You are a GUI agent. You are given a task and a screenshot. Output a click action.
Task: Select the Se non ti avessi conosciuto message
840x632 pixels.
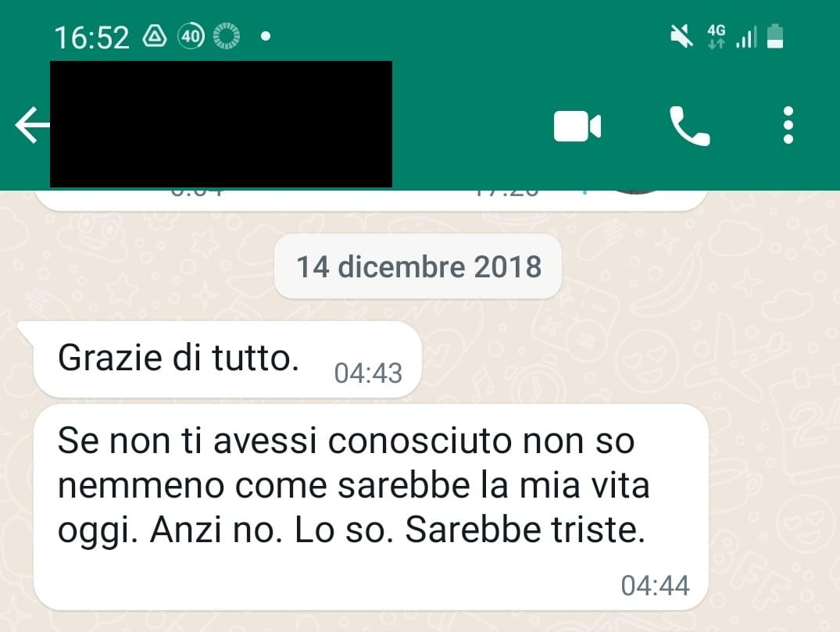(370, 507)
